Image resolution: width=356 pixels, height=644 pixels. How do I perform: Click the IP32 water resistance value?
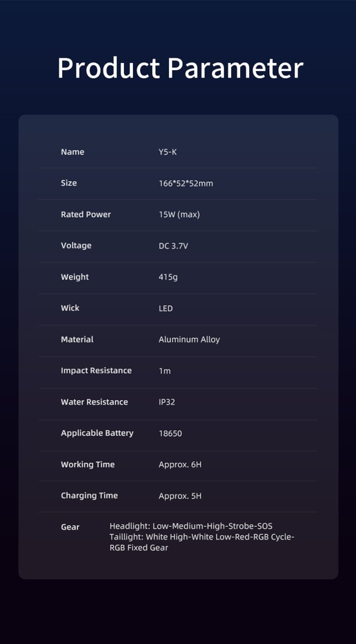click(167, 402)
